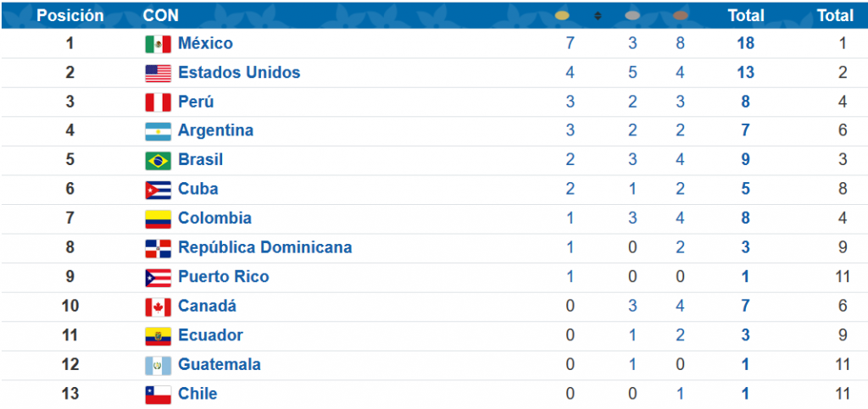The height and width of the screenshot is (409, 868).
Task: Click Ecuador's country name link
Action: [x=210, y=334]
